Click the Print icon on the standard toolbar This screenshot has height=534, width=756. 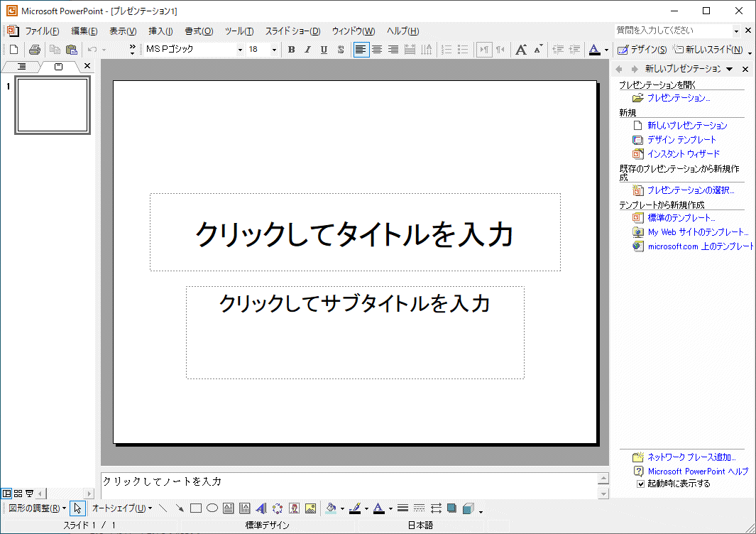tap(34, 49)
